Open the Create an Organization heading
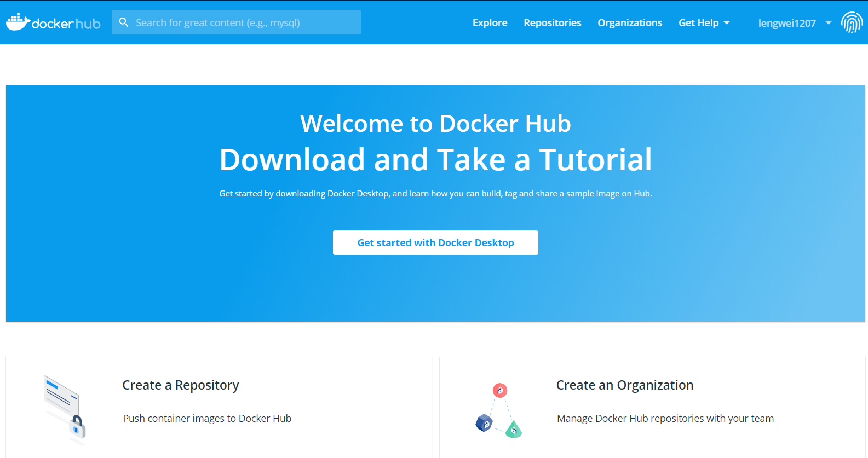 coord(625,385)
